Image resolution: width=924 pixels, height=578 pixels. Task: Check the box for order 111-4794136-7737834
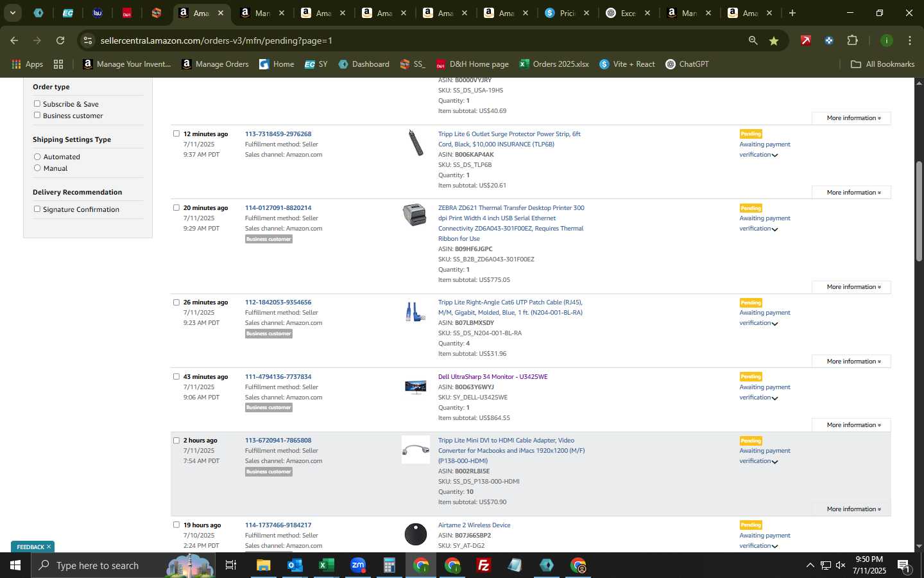pos(176,376)
